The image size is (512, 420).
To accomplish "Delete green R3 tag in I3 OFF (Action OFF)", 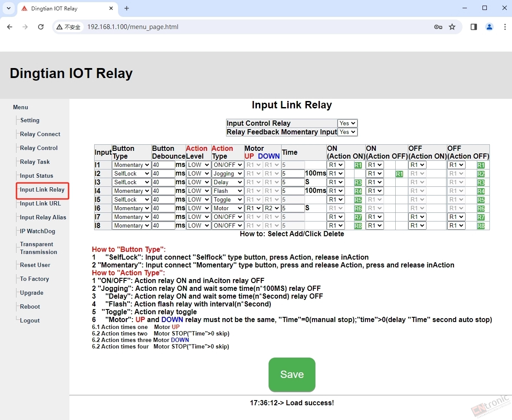I will coord(481,182).
